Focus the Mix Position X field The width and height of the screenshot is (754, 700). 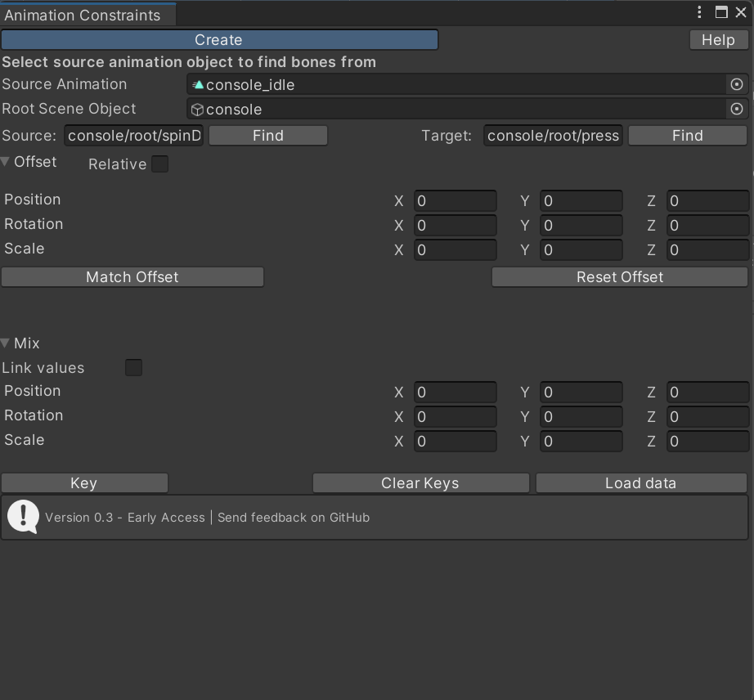pos(456,393)
